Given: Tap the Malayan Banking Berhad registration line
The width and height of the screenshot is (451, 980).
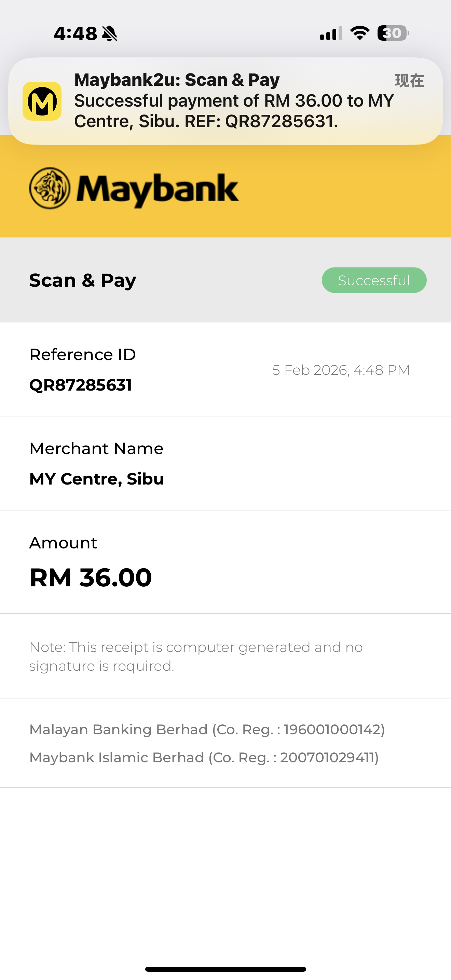Looking at the screenshot, I should [207, 730].
